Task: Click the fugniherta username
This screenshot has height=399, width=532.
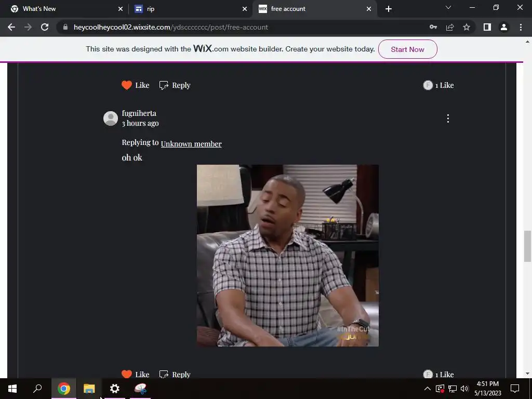Action: 139,113
